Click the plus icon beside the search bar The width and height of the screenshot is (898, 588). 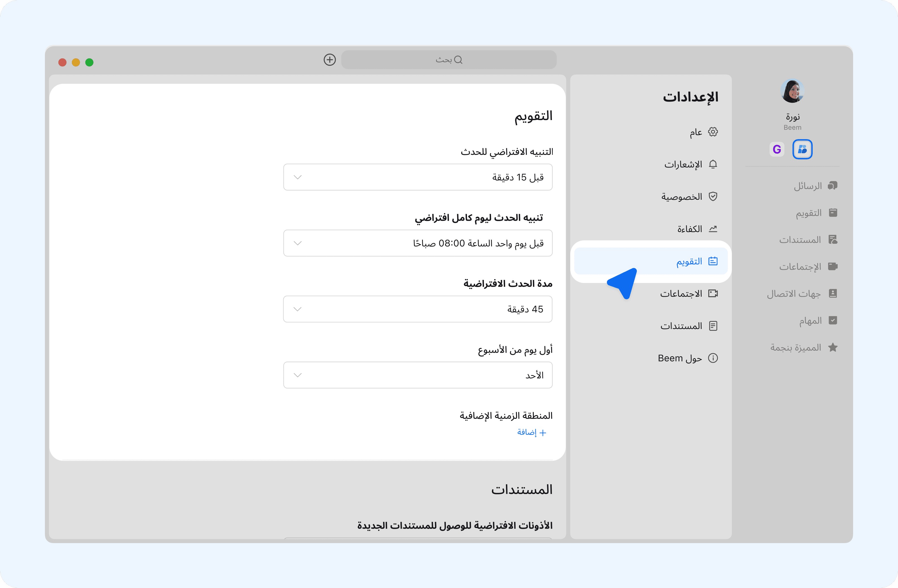329,59
